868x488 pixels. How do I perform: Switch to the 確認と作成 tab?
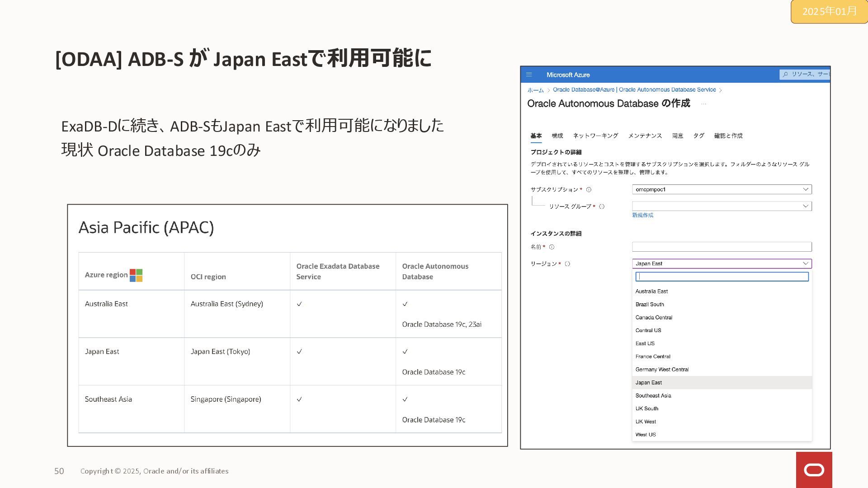click(728, 136)
